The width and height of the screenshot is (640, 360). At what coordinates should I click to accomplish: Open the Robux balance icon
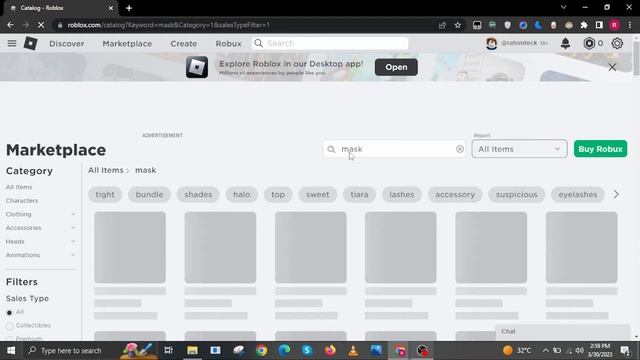589,43
